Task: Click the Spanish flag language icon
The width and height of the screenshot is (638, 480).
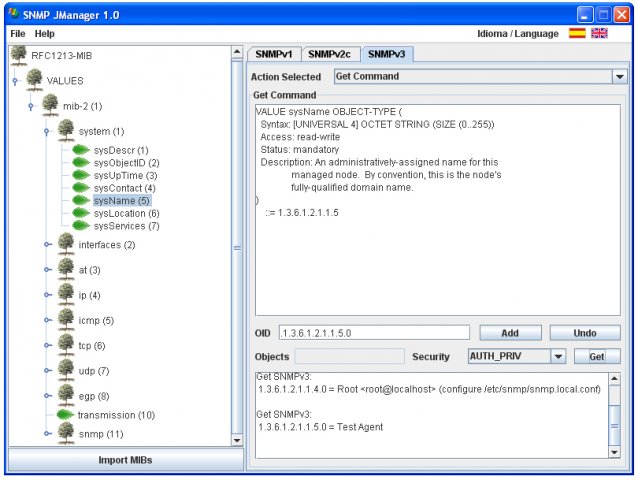Action: pyautogui.click(x=577, y=33)
